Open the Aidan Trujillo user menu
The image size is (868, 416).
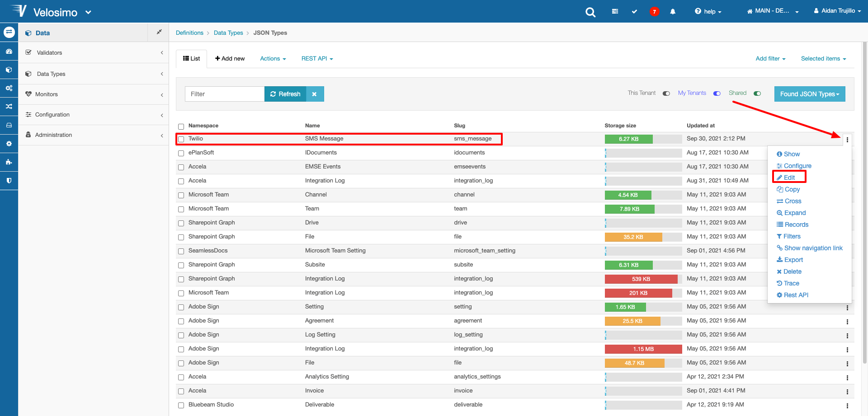(x=838, y=11)
